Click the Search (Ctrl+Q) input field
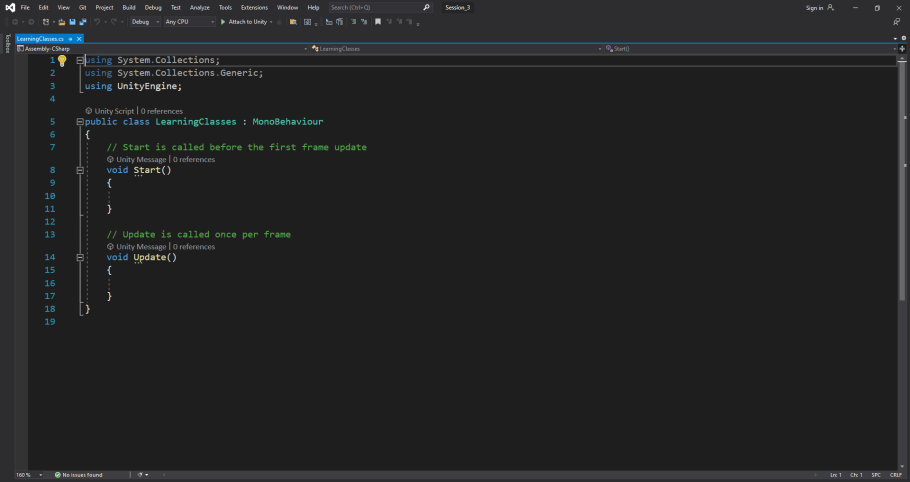910x482 pixels. (x=375, y=8)
